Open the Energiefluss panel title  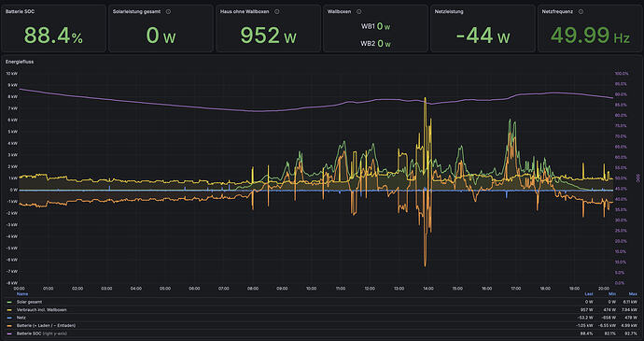pyautogui.click(x=20, y=62)
